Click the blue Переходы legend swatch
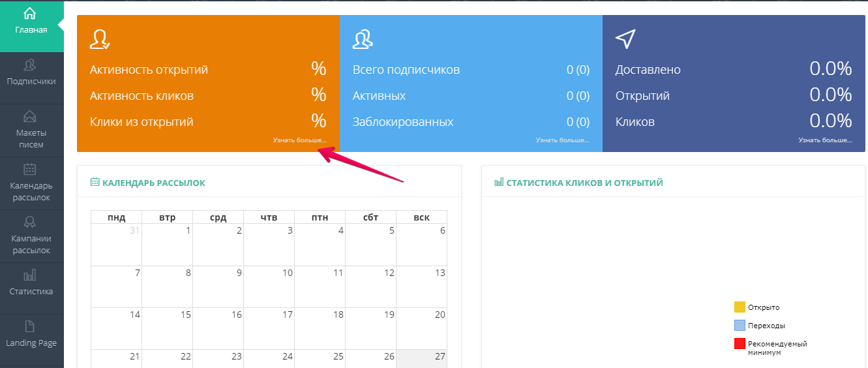 click(740, 325)
